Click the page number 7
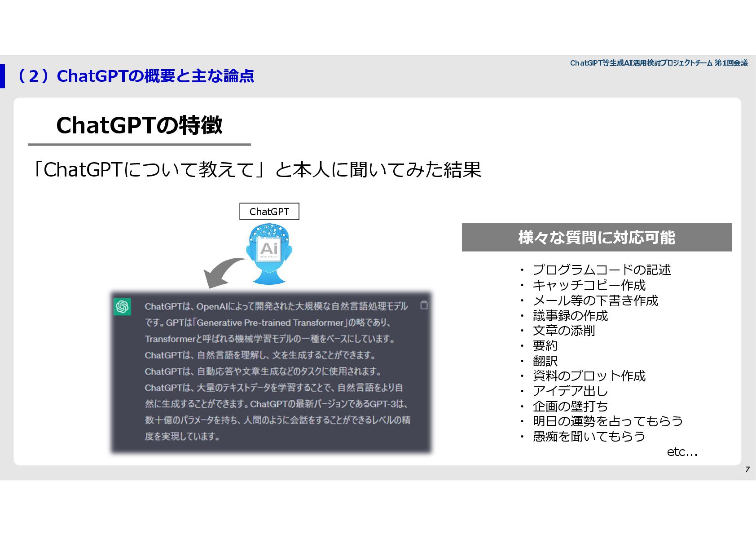 click(x=747, y=469)
